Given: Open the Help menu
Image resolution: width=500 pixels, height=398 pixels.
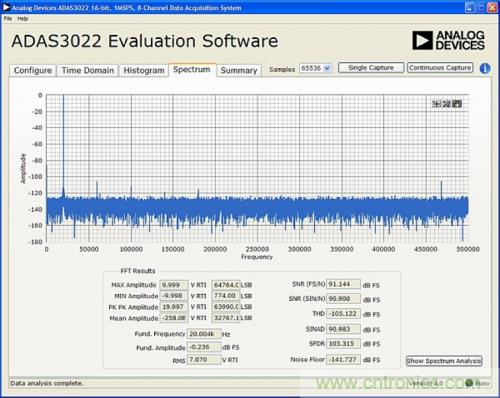Looking at the screenshot, I should click(x=23, y=19).
